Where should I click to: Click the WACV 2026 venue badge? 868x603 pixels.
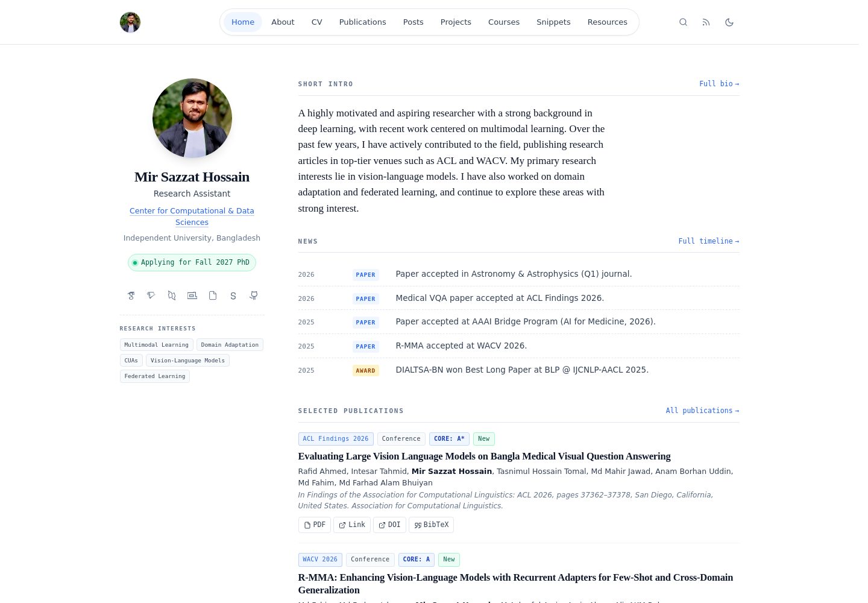[x=320, y=560]
